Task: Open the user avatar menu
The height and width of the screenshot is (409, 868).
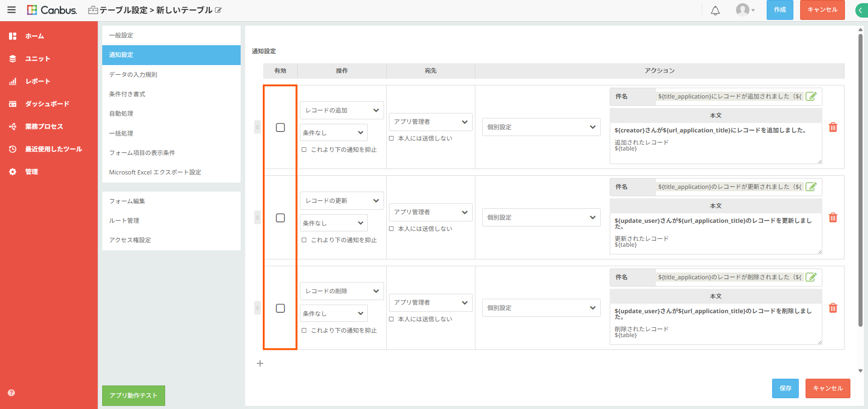Action: pos(745,10)
